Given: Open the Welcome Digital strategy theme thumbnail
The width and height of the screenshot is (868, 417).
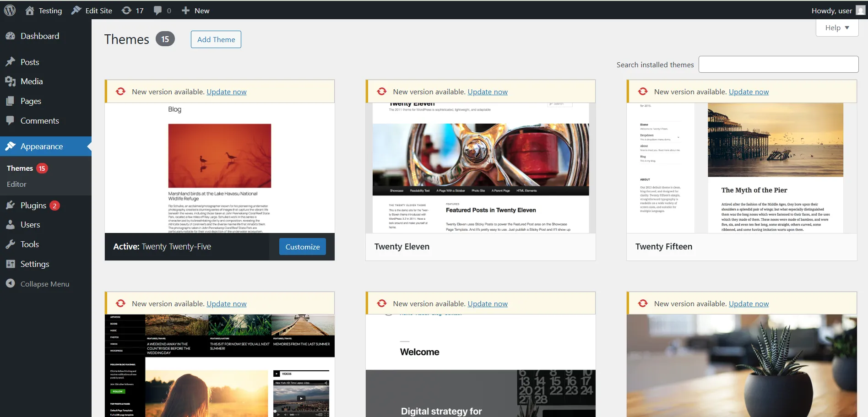Looking at the screenshot, I should click(x=481, y=366).
